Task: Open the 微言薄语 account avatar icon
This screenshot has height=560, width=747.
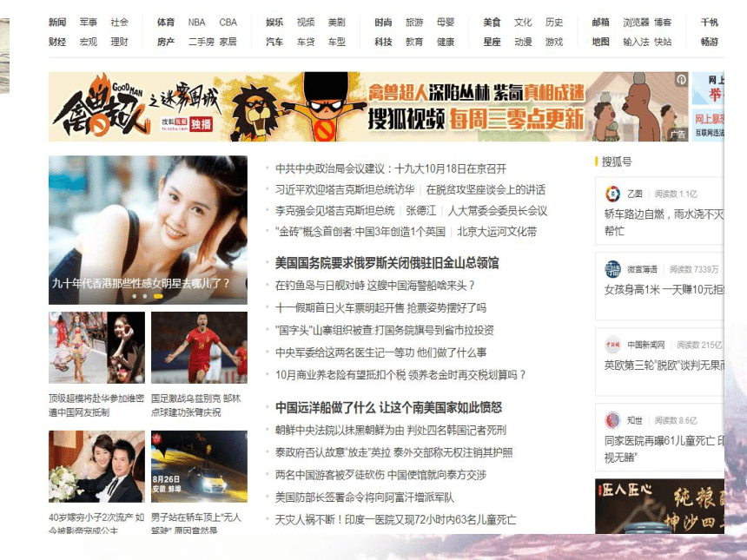Action: [612, 269]
